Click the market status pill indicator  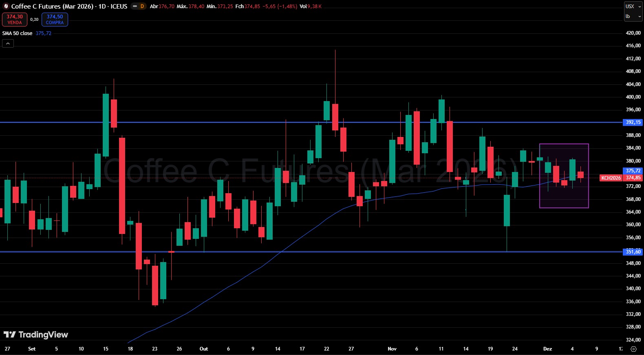(x=135, y=6)
